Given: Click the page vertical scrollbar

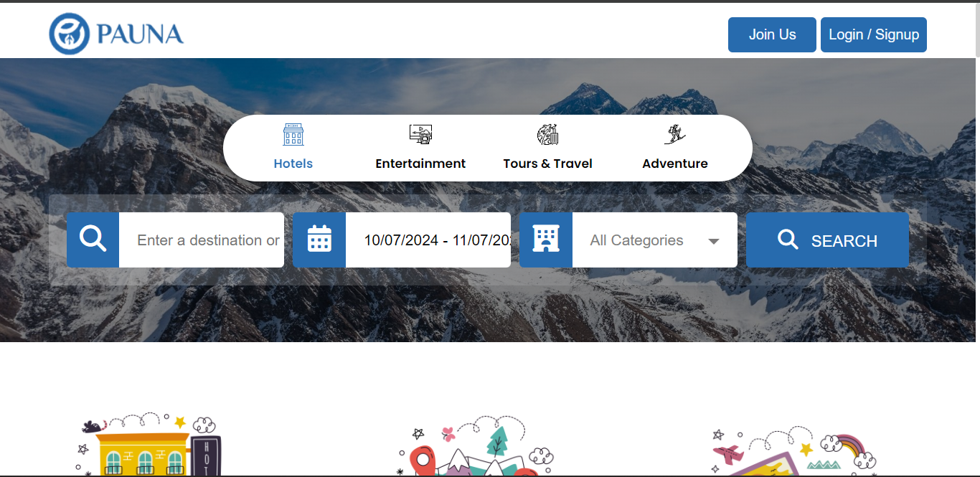Looking at the screenshot, I should [976, 215].
